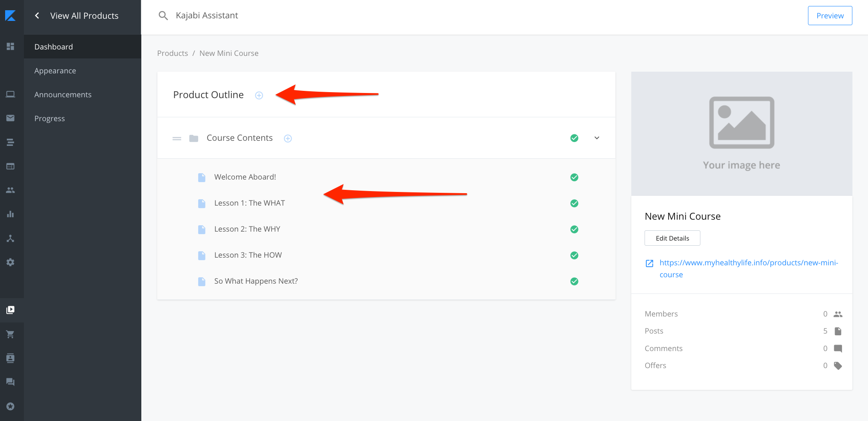Open the Announcements menu item
Viewport: 868px width, 421px height.
[x=82, y=94]
